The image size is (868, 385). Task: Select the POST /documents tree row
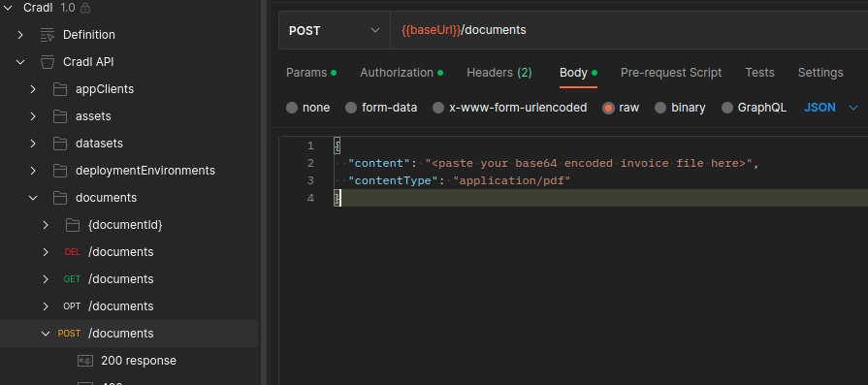pos(129,334)
